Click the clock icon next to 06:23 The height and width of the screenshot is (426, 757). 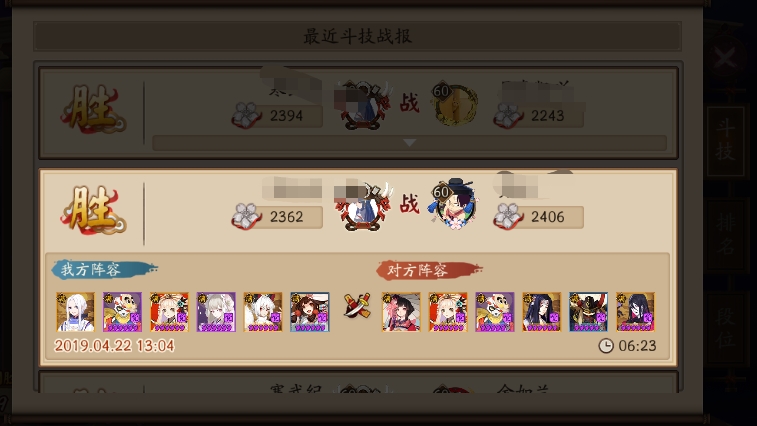point(606,345)
